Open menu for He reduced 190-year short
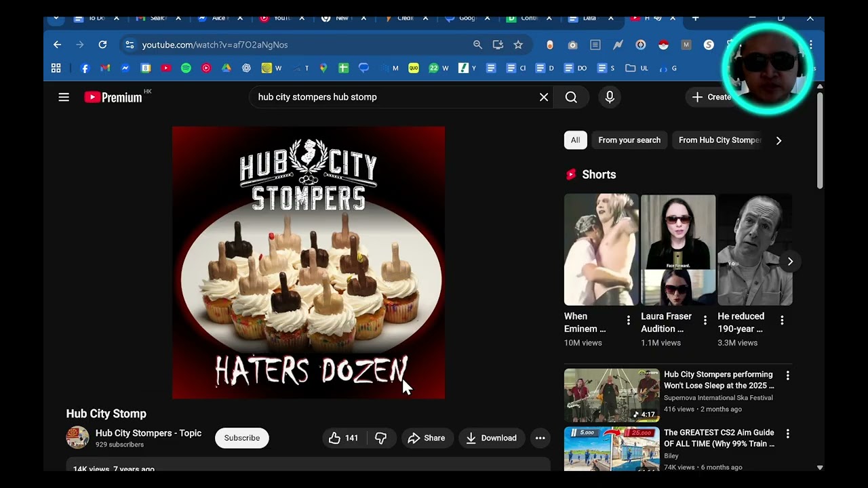The image size is (868, 488). (x=782, y=320)
